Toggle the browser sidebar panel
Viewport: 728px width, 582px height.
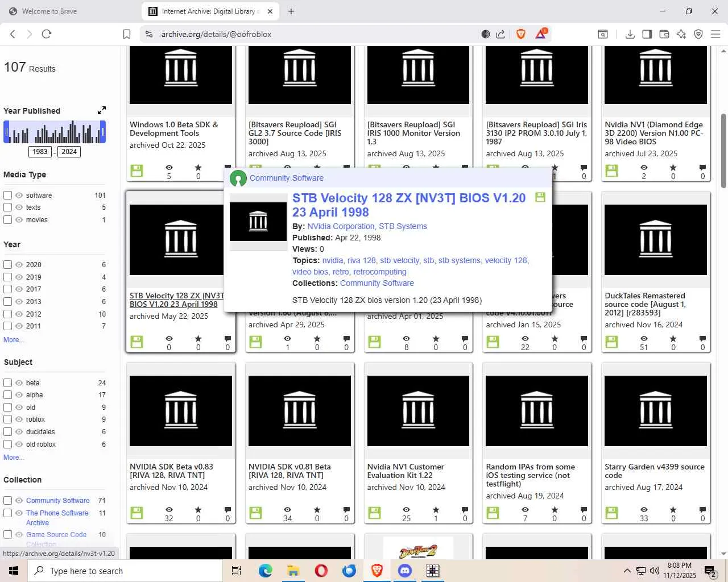click(647, 34)
